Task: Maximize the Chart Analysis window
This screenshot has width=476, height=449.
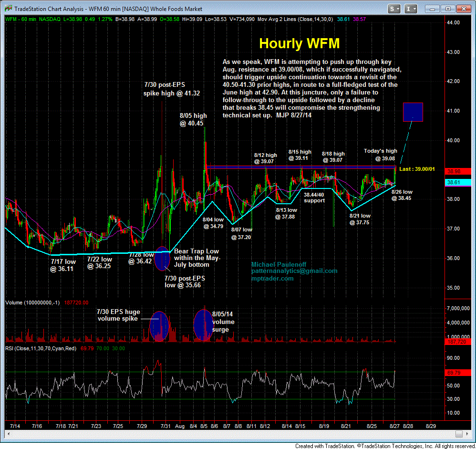Action: (x=448, y=9)
